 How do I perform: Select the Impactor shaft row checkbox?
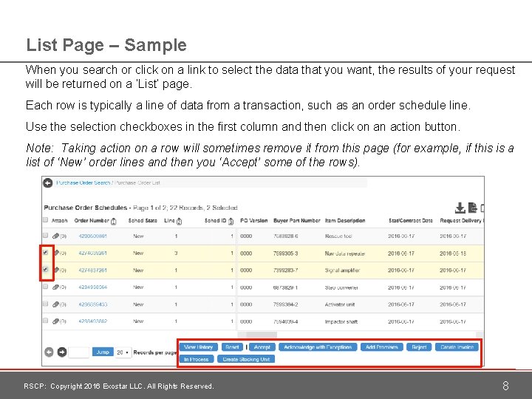click(46, 320)
